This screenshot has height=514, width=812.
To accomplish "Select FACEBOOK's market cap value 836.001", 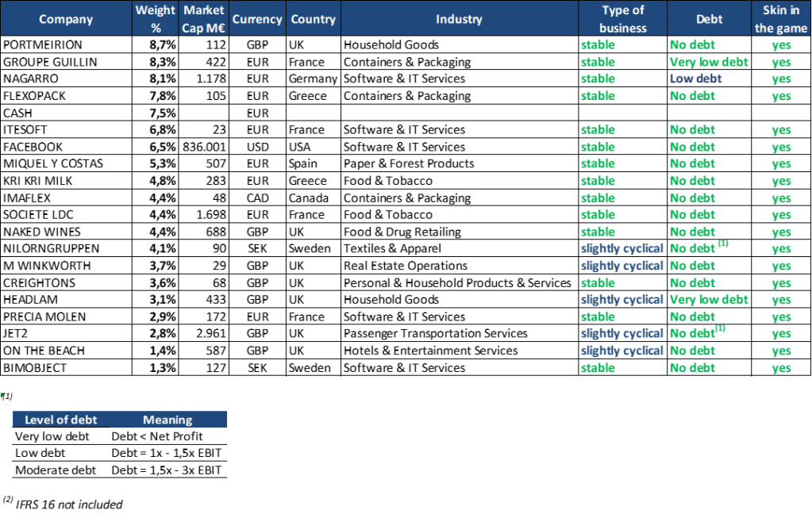I will 204,147.
